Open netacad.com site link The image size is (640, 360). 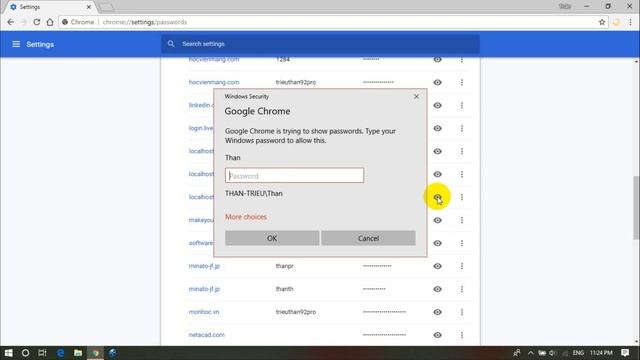coord(207,335)
